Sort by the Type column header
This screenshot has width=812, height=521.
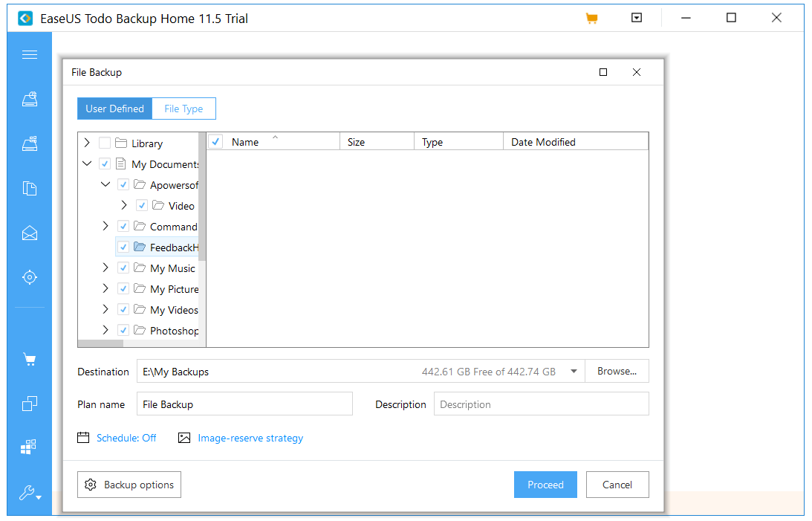point(459,141)
